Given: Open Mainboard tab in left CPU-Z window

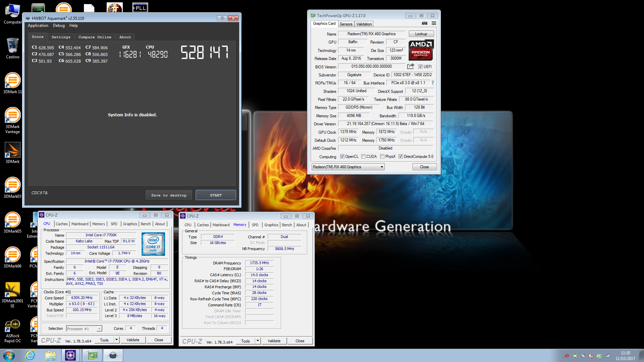Looking at the screenshot, I should click(x=80, y=224).
